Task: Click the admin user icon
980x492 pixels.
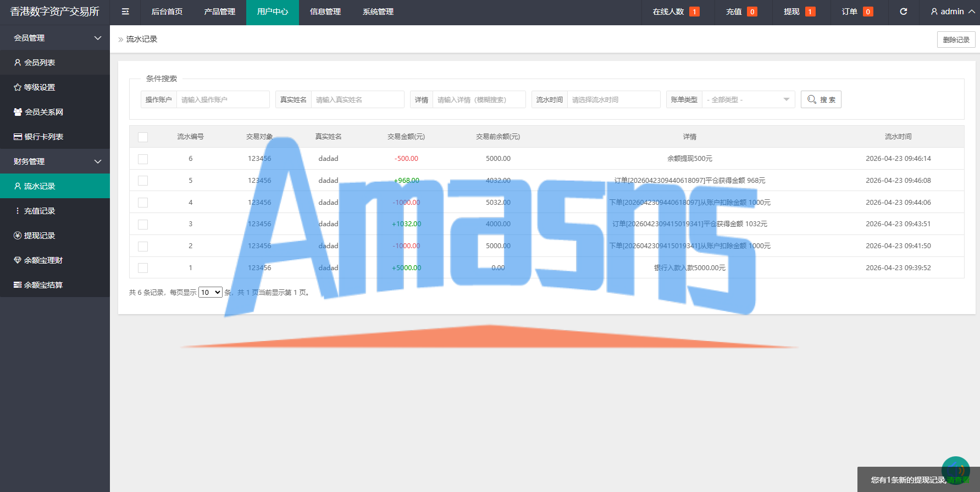Action: [934, 12]
